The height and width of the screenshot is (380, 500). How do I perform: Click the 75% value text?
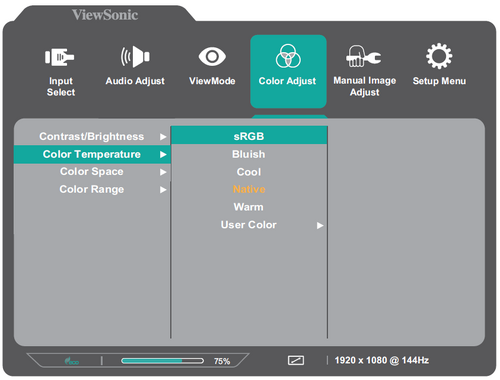point(222,361)
